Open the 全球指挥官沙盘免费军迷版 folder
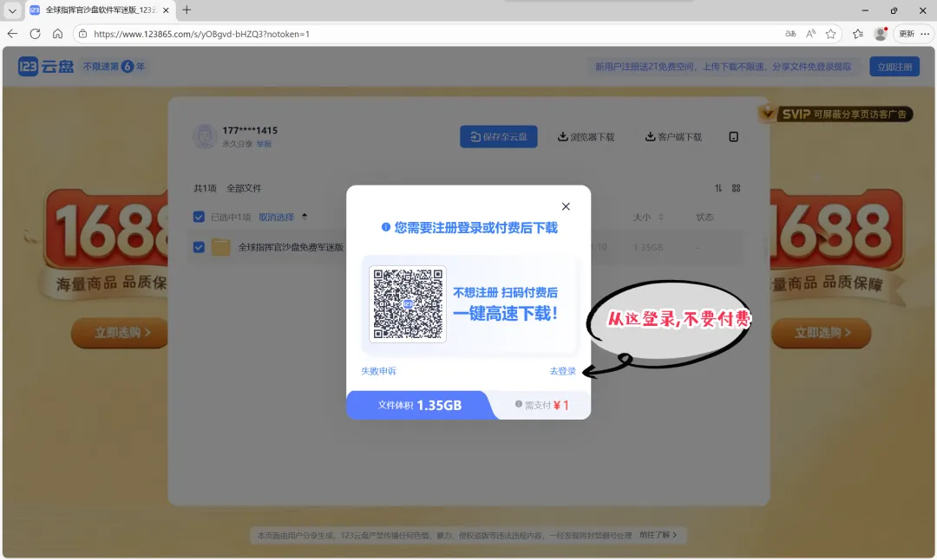The image size is (937, 560). pos(291,247)
